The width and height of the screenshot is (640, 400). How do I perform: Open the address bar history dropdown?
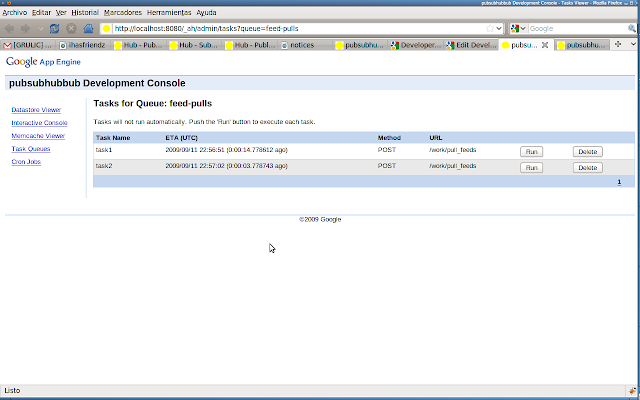click(499, 29)
